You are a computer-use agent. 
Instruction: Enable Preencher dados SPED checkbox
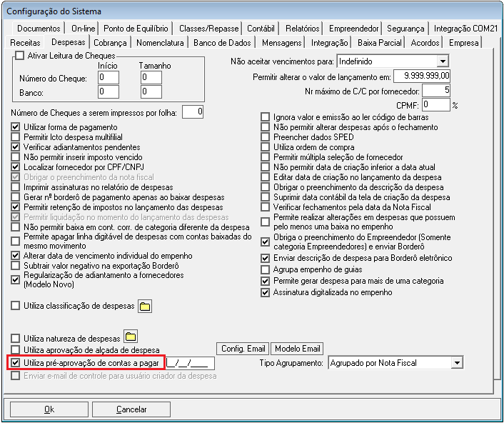click(x=265, y=137)
